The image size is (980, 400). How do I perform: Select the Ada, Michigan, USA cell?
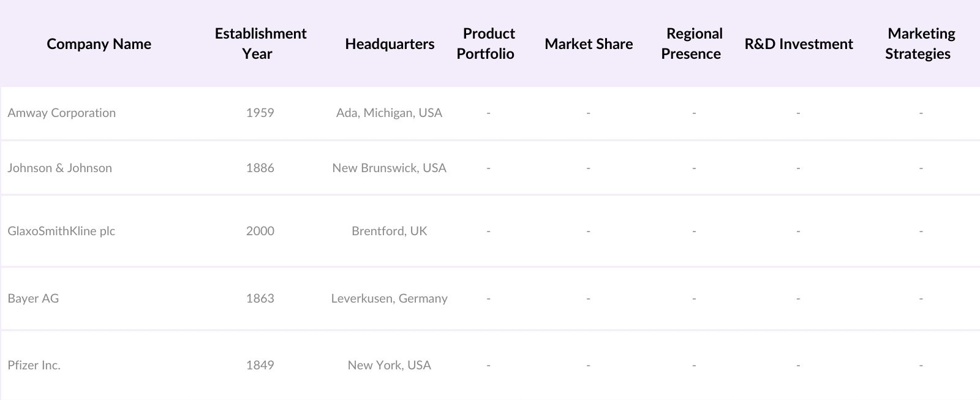coord(390,113)
